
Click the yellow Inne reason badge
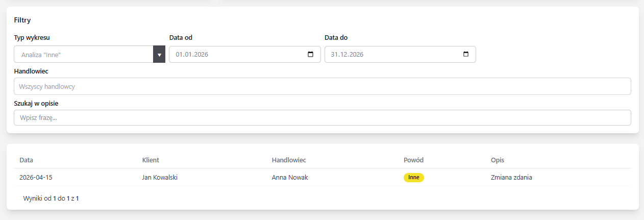point(413,178)
